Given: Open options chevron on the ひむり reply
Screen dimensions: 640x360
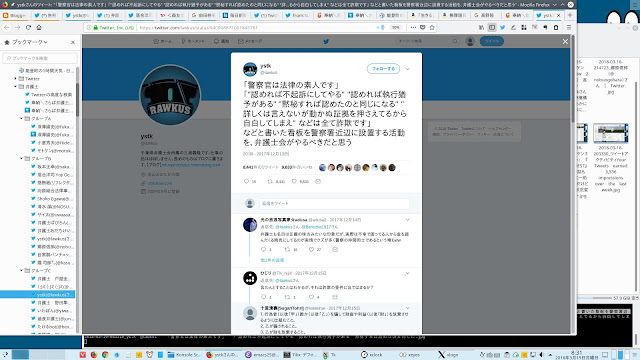Looking at the screenshot, I should [407, 273].
